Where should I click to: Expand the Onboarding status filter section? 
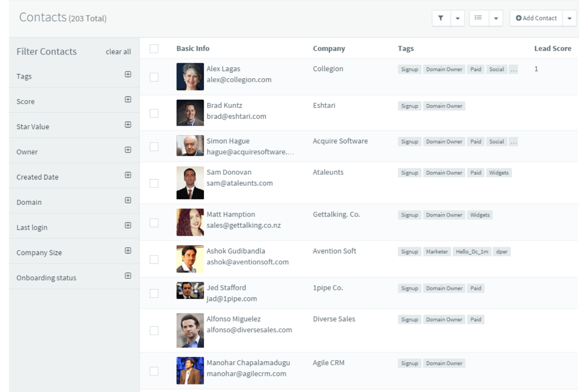coord(128,274)
